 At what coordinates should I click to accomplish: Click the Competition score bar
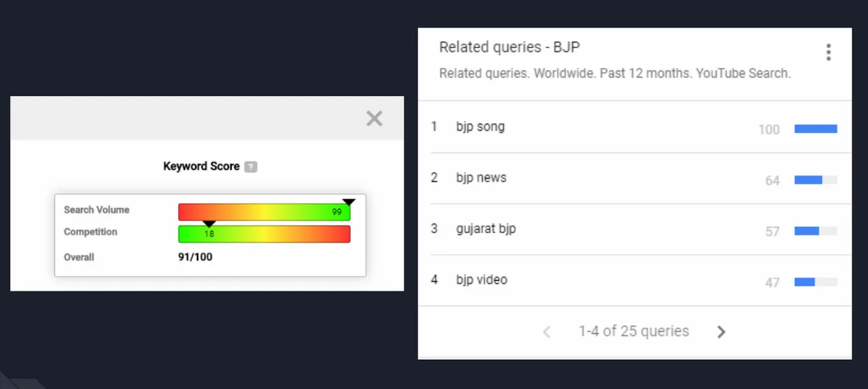coord(264,234)
